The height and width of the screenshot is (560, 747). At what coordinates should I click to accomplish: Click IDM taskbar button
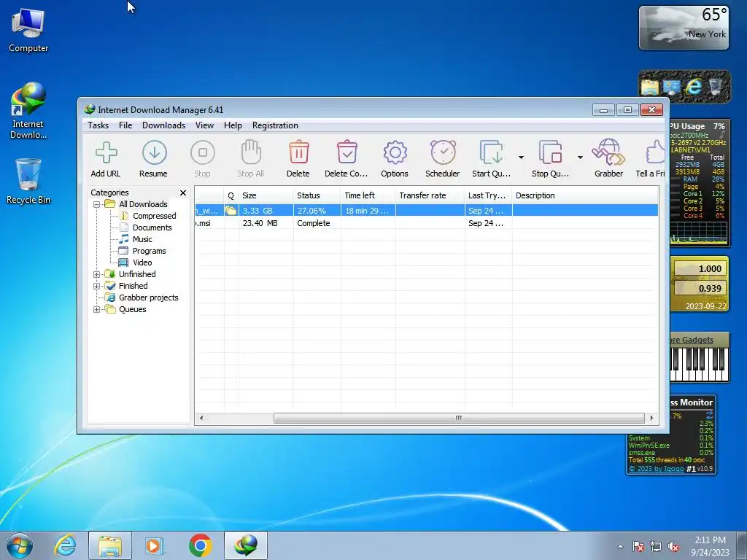[x=245, y=545]
